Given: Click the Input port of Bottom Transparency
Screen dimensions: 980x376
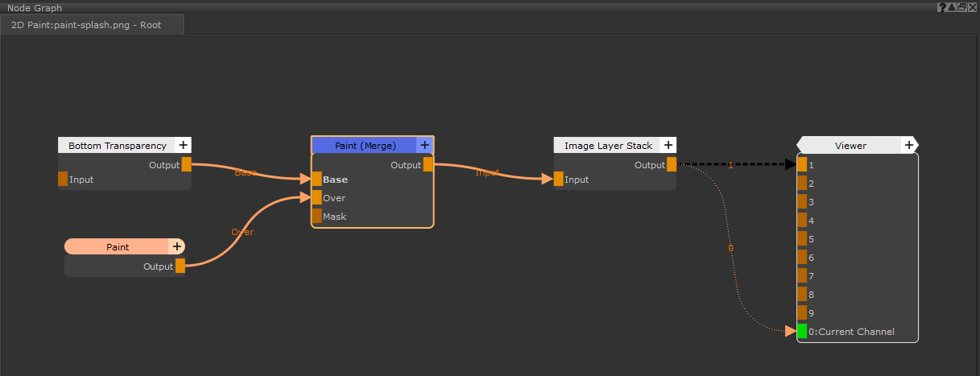Looking at the screenshot, I should click(x=63, y=180).
